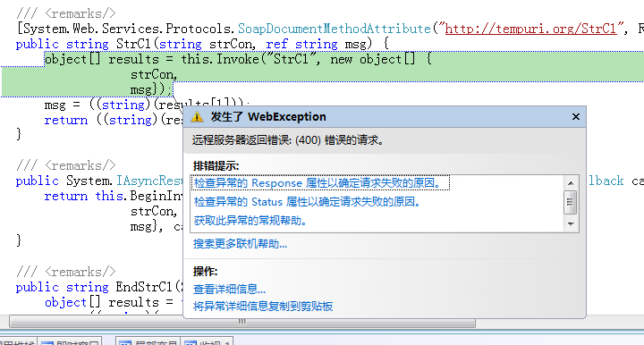Click '查看详细信息...' to view details

(229, 290)
